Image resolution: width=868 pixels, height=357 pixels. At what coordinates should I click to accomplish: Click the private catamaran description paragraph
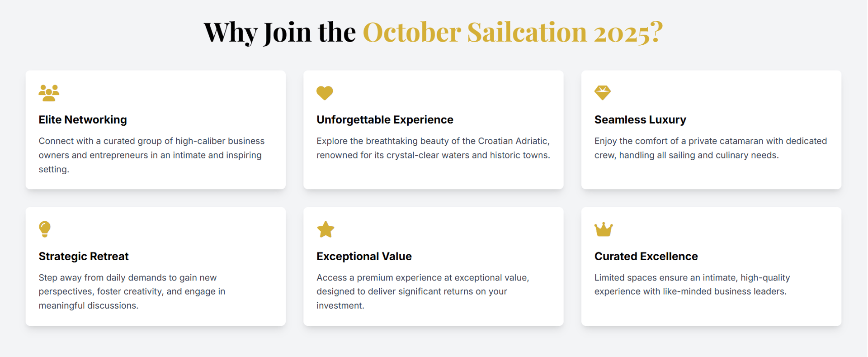click(x=711, y=148)
